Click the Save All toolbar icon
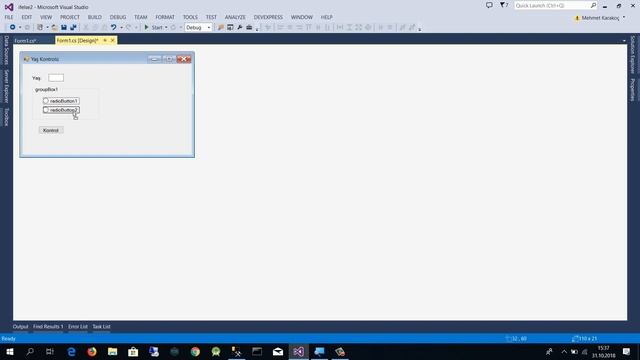This screenshot has width=640, height=360. tap(73, 27)
